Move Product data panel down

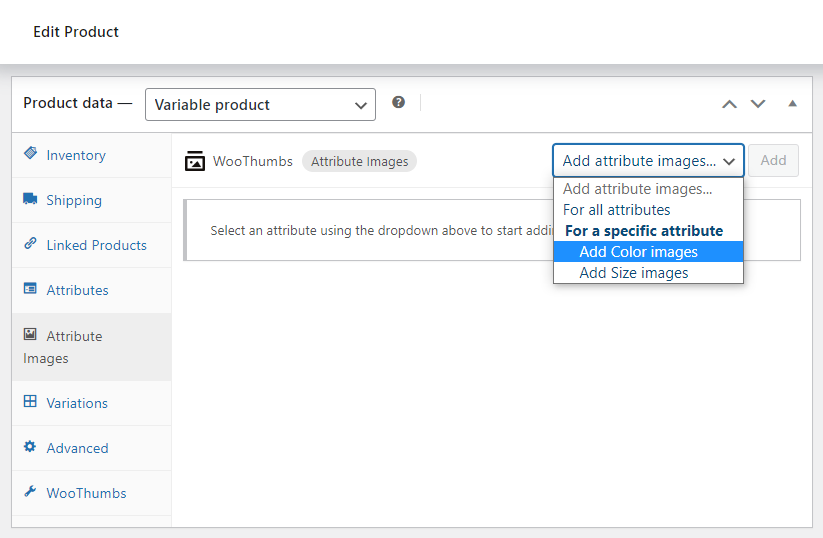pos(758,104)
